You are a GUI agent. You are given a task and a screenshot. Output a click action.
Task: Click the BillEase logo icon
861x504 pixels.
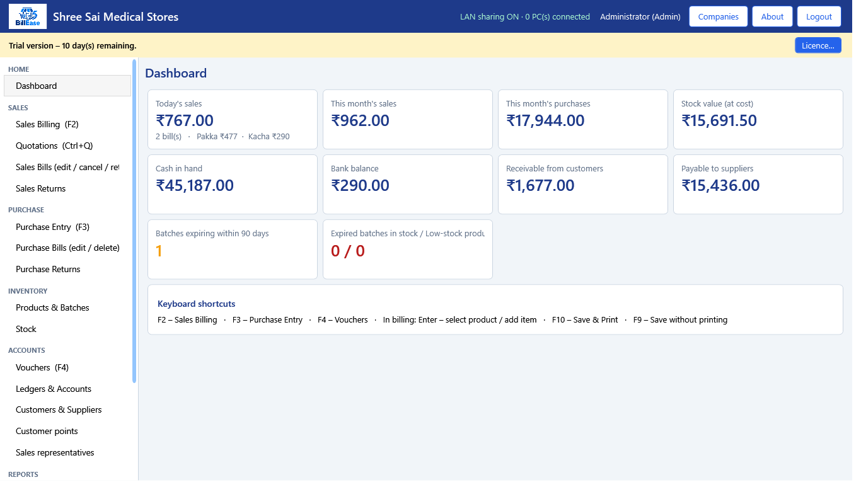point(28,16)
